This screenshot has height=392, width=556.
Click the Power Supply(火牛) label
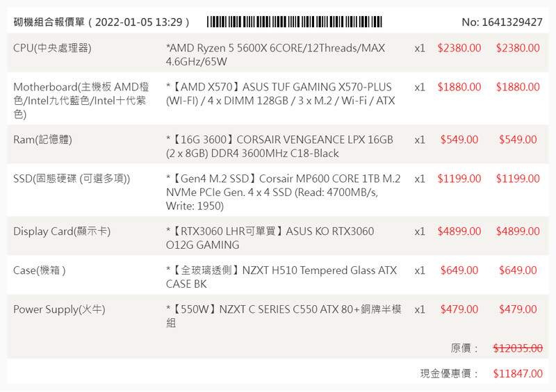tap(59, 309)
